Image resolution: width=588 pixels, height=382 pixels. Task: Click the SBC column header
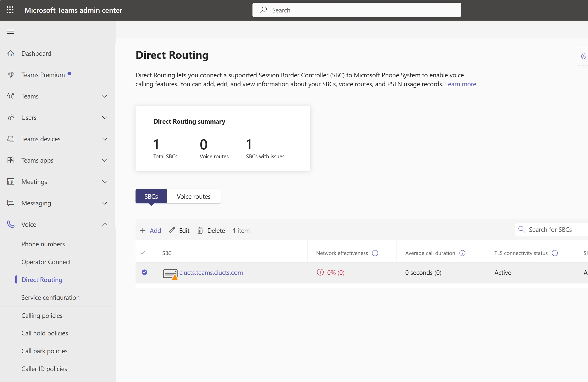tap(167, 253)
